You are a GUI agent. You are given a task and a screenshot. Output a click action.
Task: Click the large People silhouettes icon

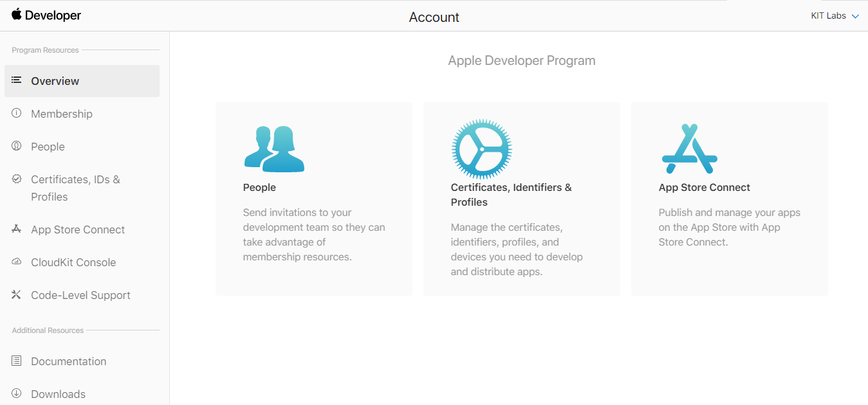click(x=274, y=149)
